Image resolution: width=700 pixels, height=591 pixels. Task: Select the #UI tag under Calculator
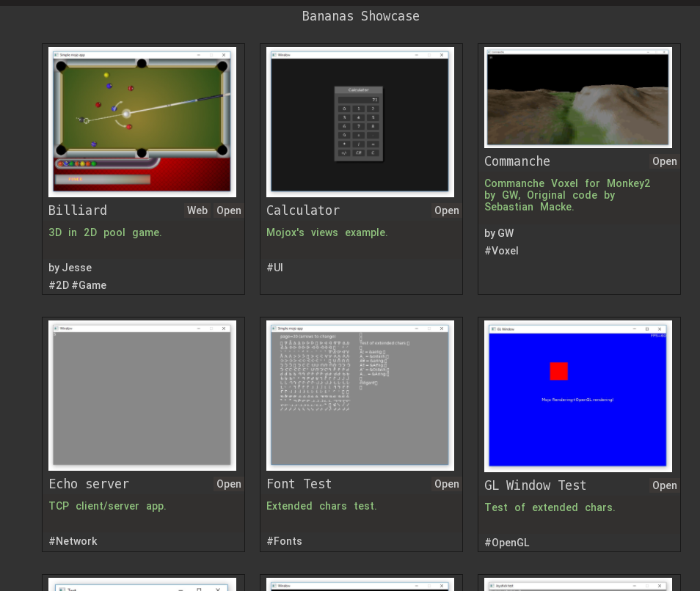coord(274,268)
